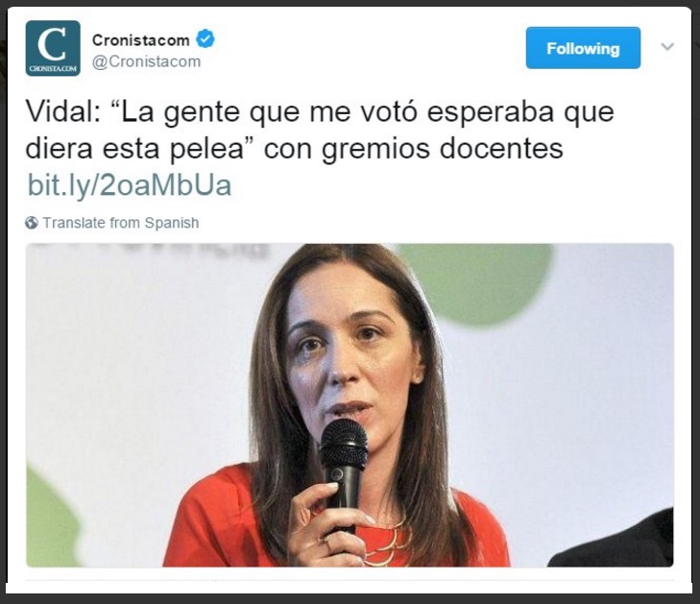Open the Cronistacom display name
700x604 pixels.
[x=140, y=40]
